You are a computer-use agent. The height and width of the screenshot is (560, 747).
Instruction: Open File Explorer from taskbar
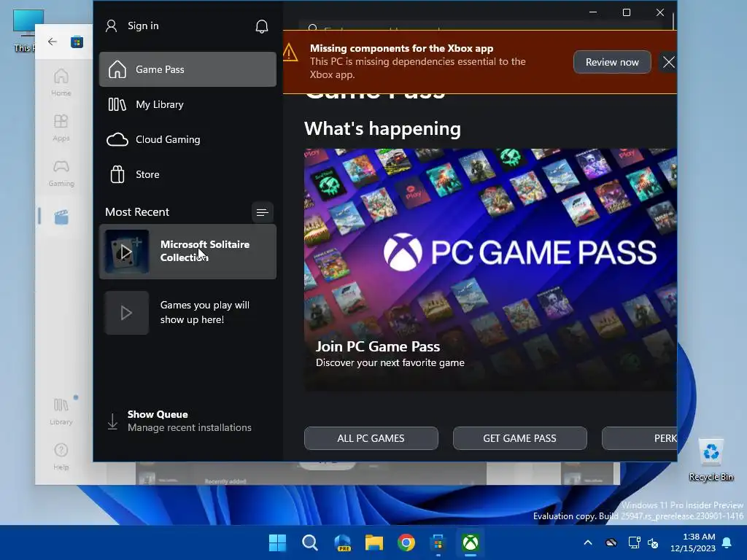[x=374, y=542]
